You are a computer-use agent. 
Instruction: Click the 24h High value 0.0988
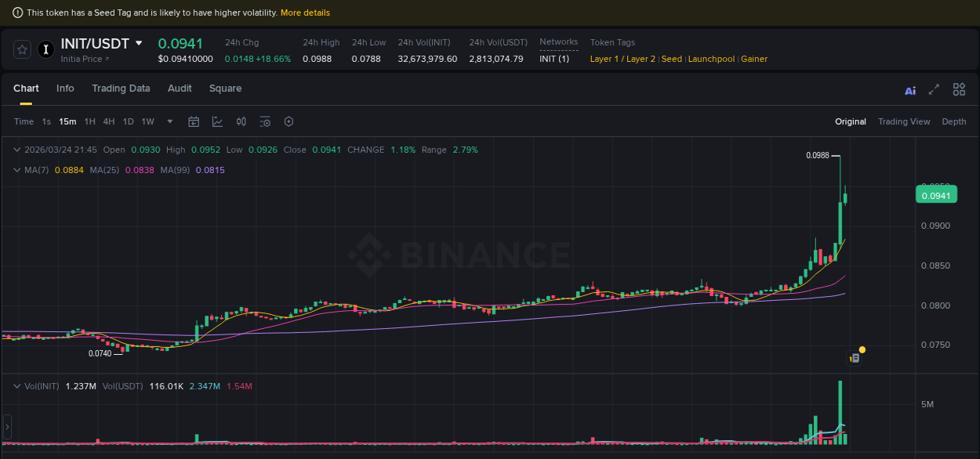coord(318,59)
